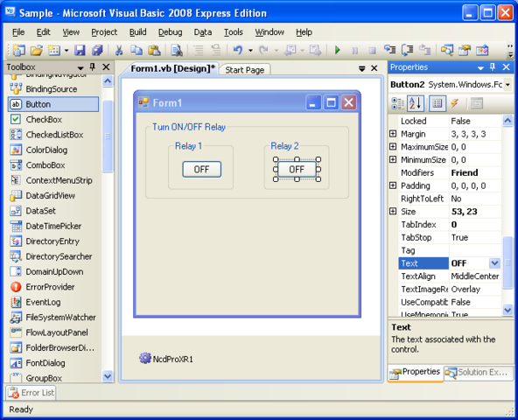
Task: Switch properties to Categorized view
Action: pyautogui.click(x=398, y=103)
